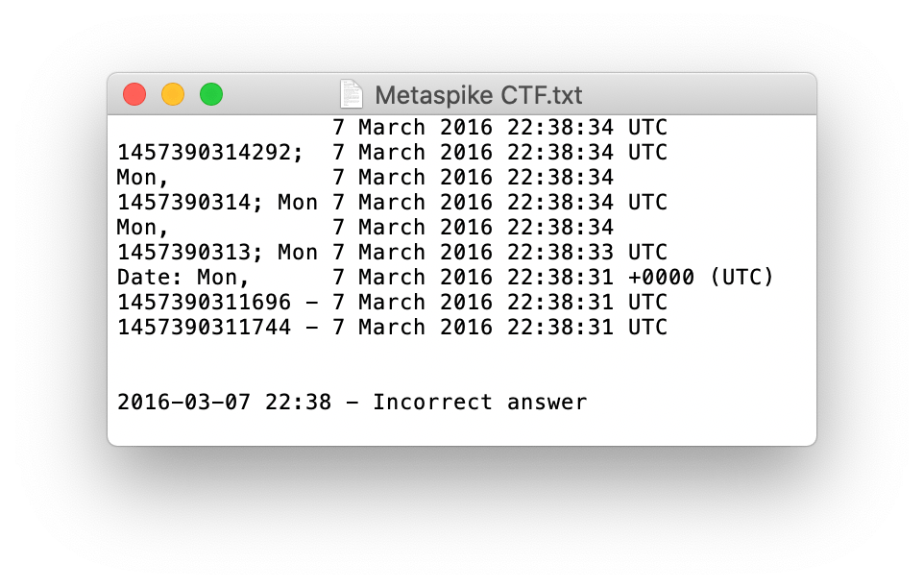Click the 1457390311744 timestamp

tap(205, 328)
